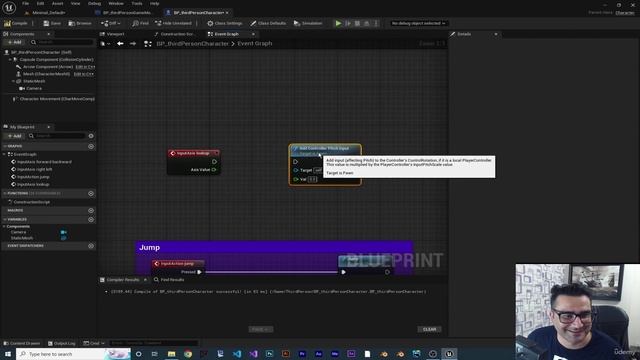This screenshot has width=640, height=360.
Task: Start play with the green Play button
Action: [x=338, y=23]
